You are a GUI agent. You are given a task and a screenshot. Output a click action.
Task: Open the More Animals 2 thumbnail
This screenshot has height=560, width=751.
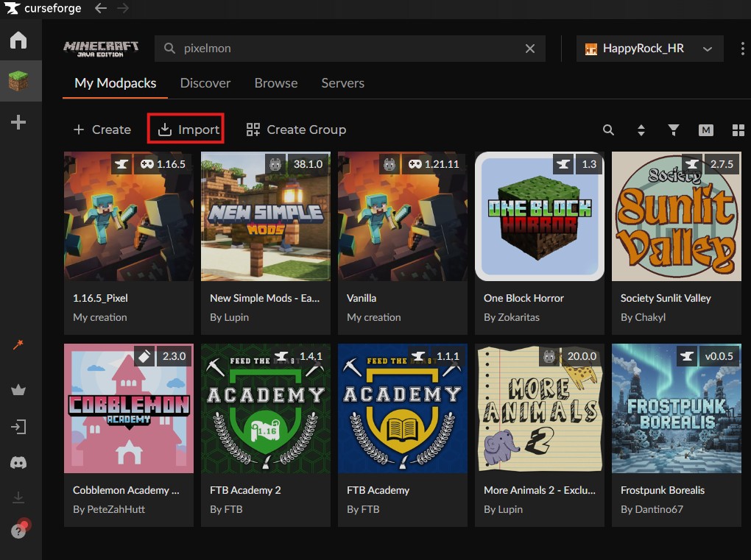click(x=540, y=408)
